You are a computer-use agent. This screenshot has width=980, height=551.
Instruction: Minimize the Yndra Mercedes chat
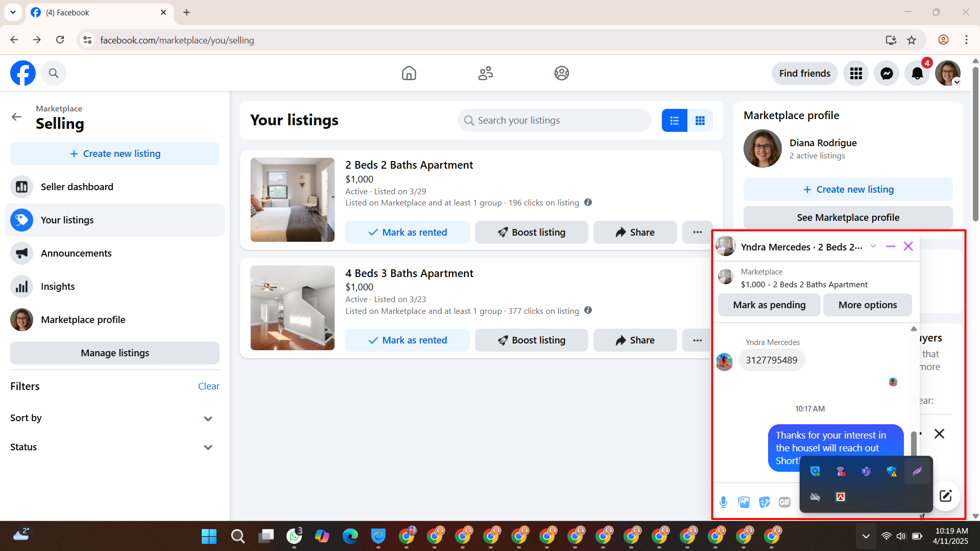point(891,246)
